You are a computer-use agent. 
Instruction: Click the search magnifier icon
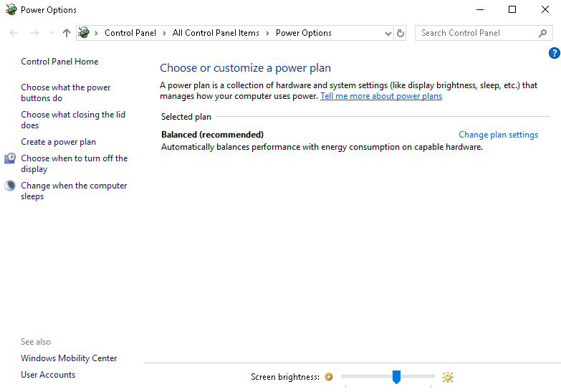coord(543,33)
